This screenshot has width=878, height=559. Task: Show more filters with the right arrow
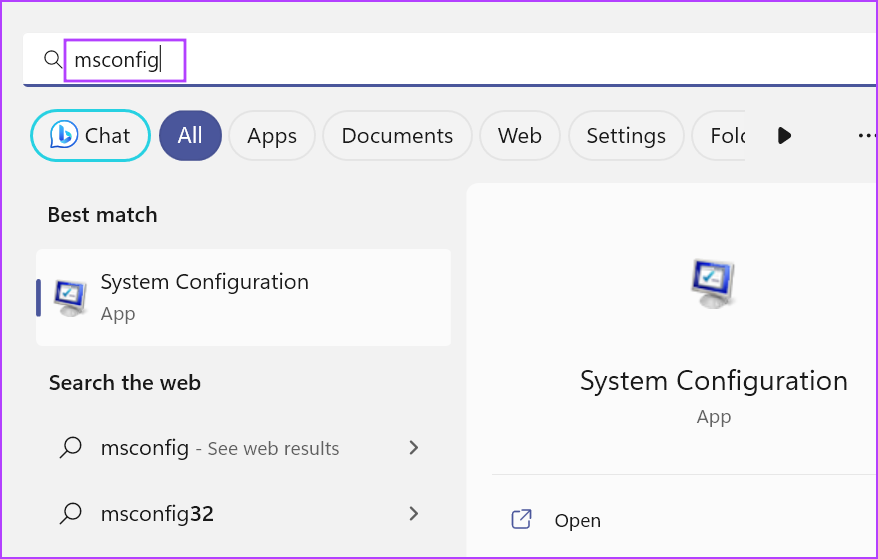click(x=784, y=136)
